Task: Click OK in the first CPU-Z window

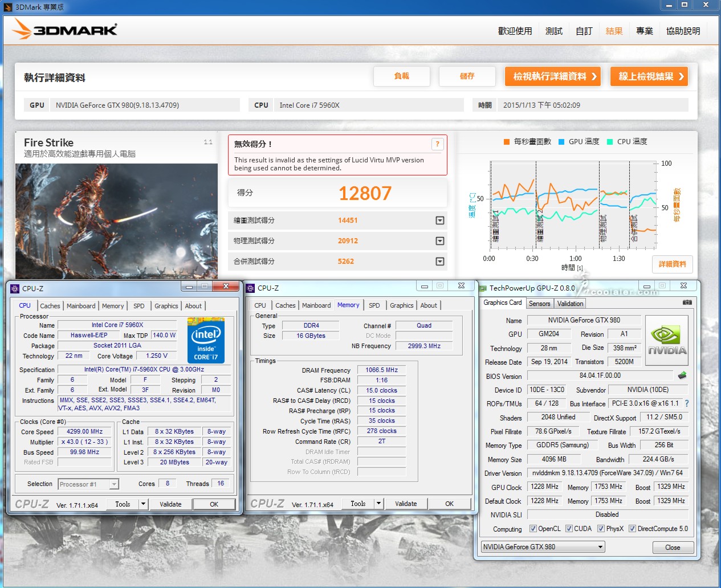Action: coord(214,504)
